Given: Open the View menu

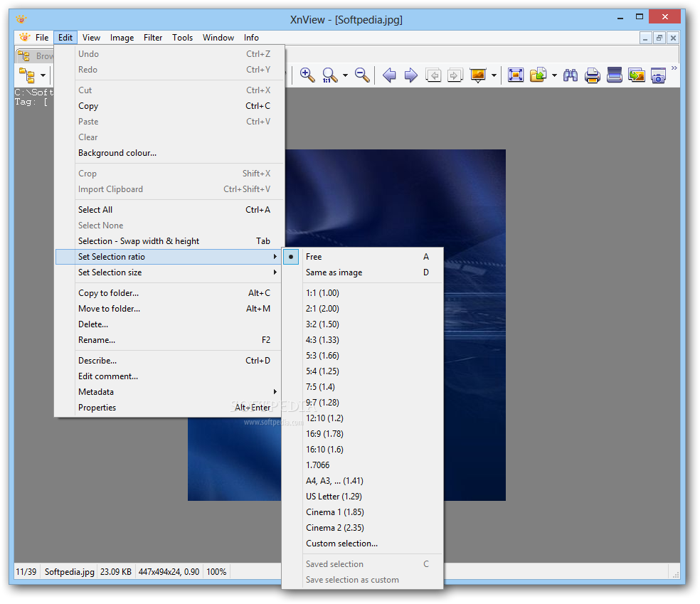Looking at the screenshot, I should coord(91,38).
